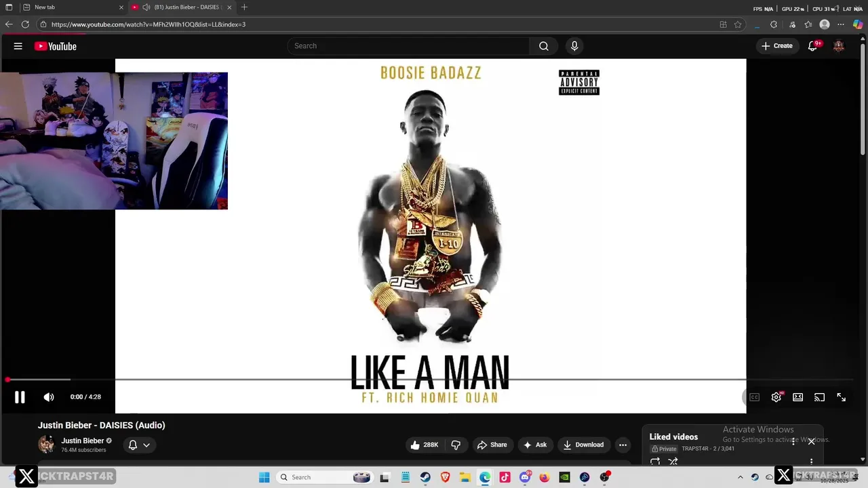Go to the YouTube home logo
Viewport: 868px width, 488px height.
pos(56,46)
